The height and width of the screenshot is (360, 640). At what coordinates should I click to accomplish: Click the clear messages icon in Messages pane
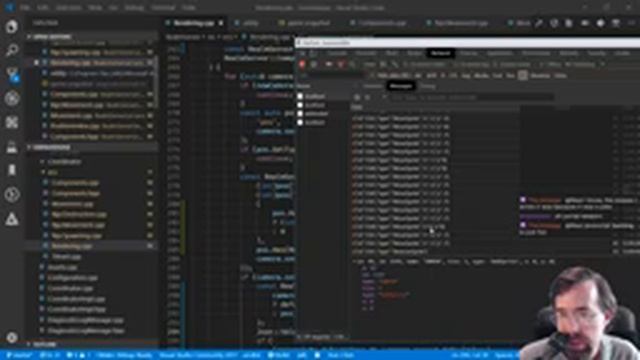357,98
